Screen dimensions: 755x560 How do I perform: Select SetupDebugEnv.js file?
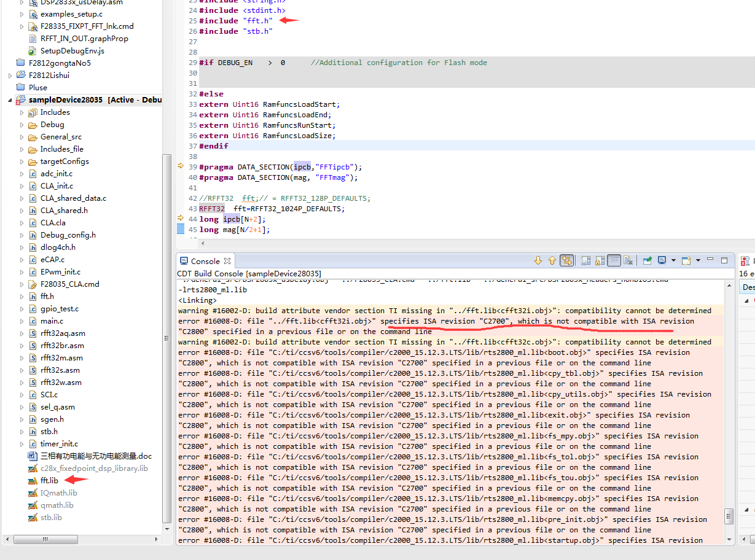(x=72, y=50)
